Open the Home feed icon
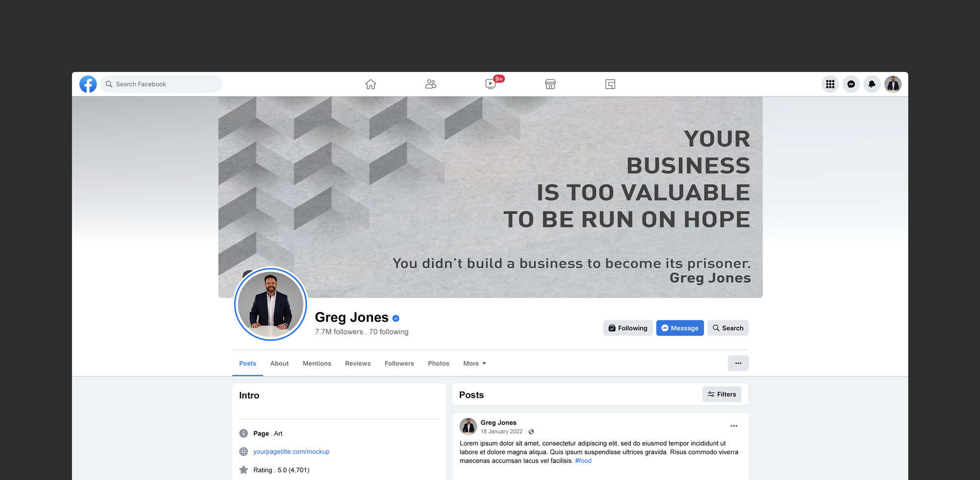This screenshot has width=980, height=480. (370, 84)
